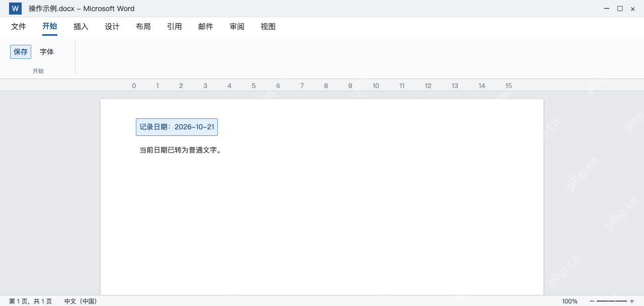Go to the 审阅 ribbon tab

[237, 27]
